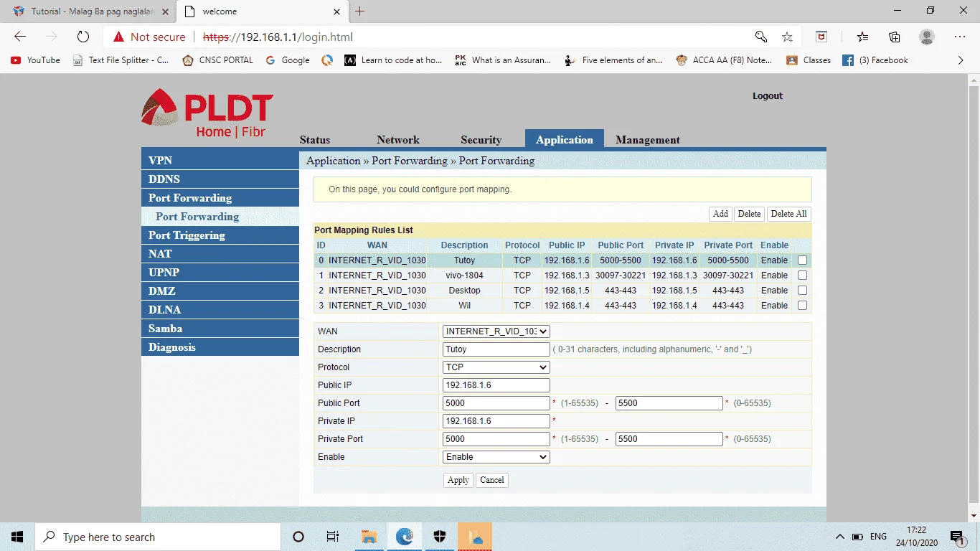
Task: Open the YouTube bookmark
Action: [36, 60]
